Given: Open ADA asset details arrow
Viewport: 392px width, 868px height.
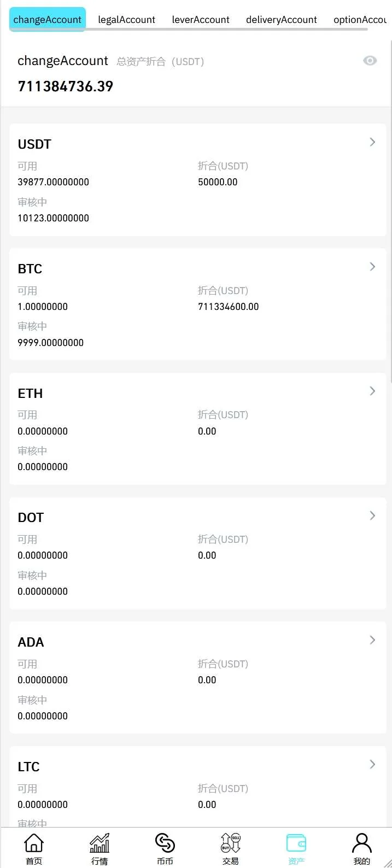Looking at the screenshot, I should pyautogui.click(x=372, y=640).
